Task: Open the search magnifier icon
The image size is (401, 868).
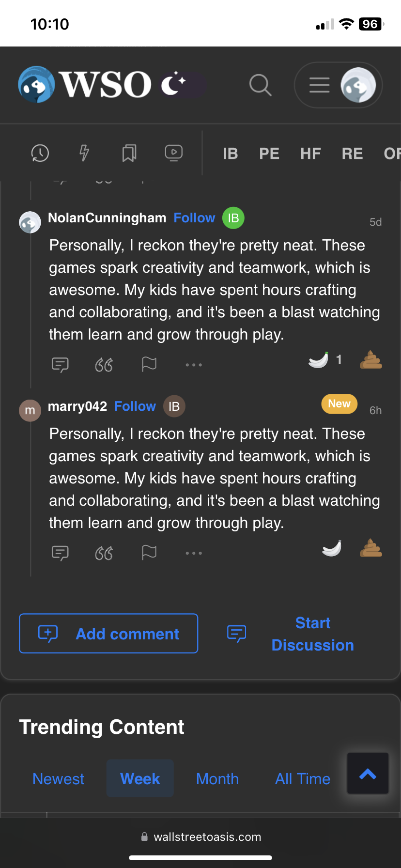Action: pyautogui.click(x=260, y=85)
